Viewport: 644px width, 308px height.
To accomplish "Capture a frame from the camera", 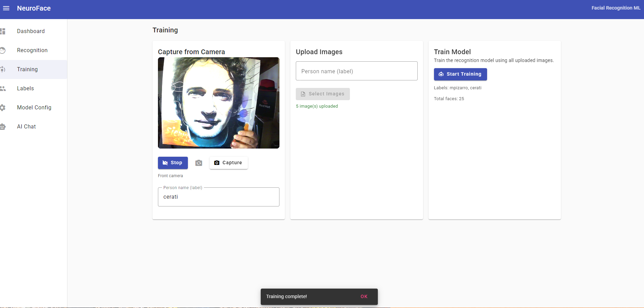I will [228, 163].
